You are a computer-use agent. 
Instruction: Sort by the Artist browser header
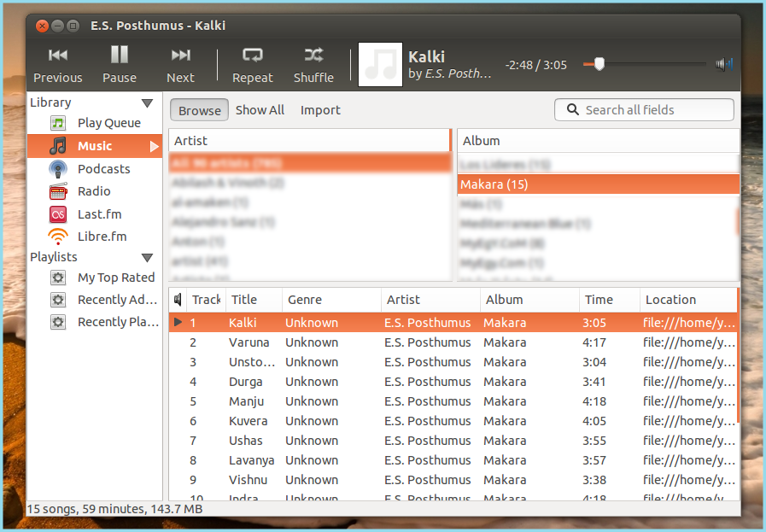310,141
